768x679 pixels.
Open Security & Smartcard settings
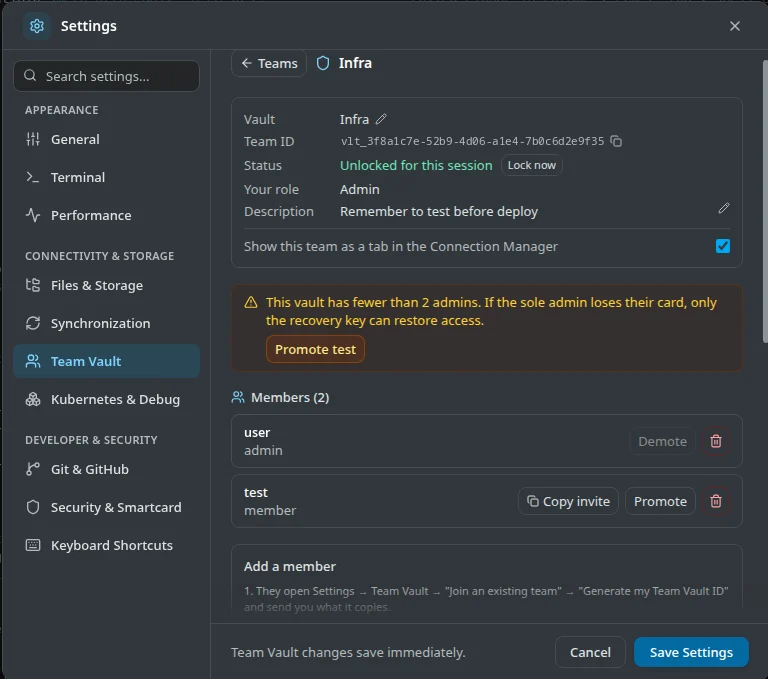pos(106,507)
